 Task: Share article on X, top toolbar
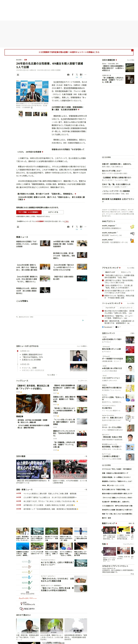pos(77,74)
